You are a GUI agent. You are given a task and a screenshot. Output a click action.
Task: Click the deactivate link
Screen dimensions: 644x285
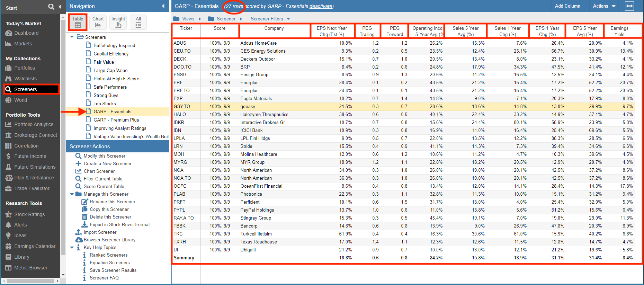coord(321,6)
